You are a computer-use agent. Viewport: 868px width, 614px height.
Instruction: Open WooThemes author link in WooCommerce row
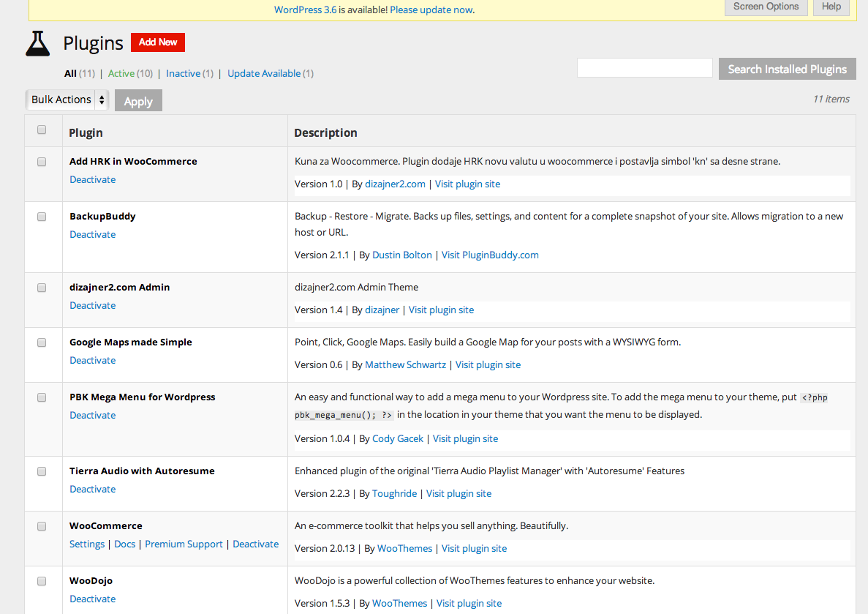(x=404, y=548)
